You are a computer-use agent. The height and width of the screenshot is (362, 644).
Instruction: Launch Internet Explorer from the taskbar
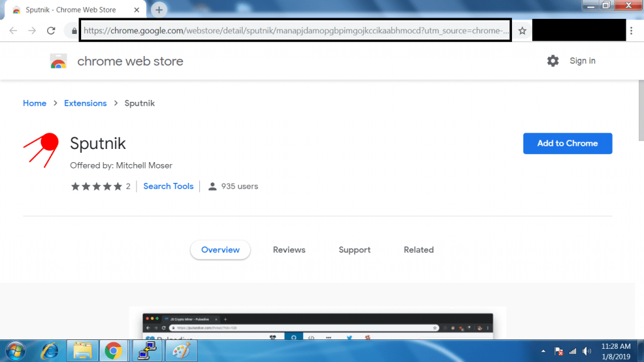click(50, 351)
